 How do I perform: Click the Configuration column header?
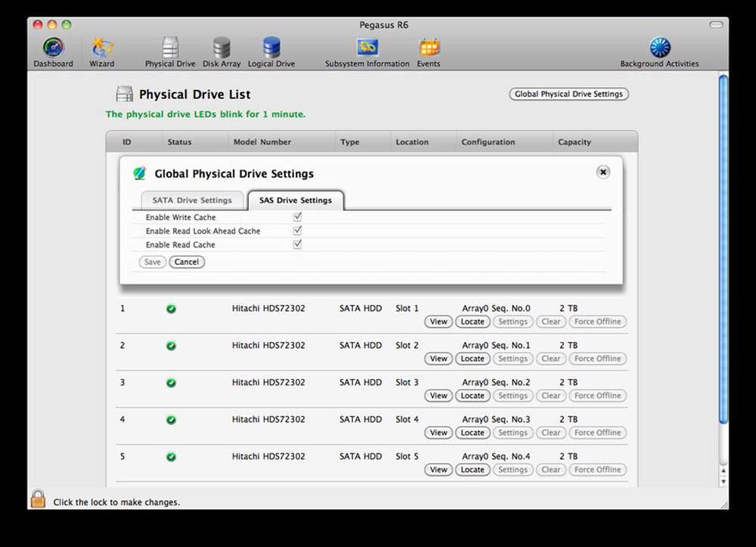488,141
